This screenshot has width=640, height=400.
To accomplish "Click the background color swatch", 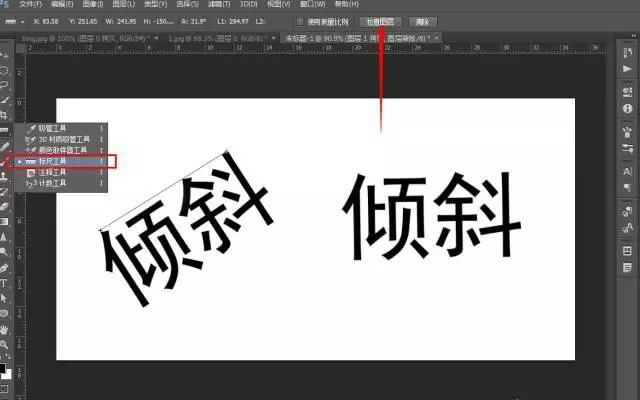I will 7,374.
